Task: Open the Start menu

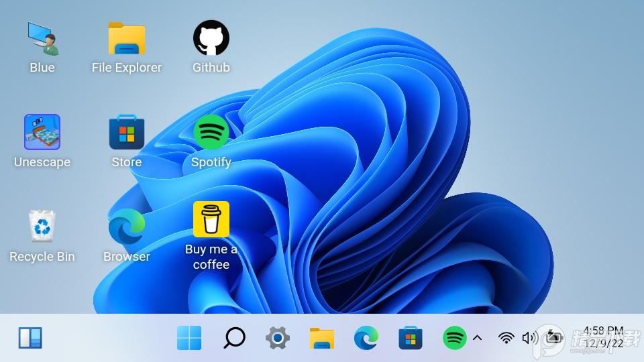Action: (189, 338)
